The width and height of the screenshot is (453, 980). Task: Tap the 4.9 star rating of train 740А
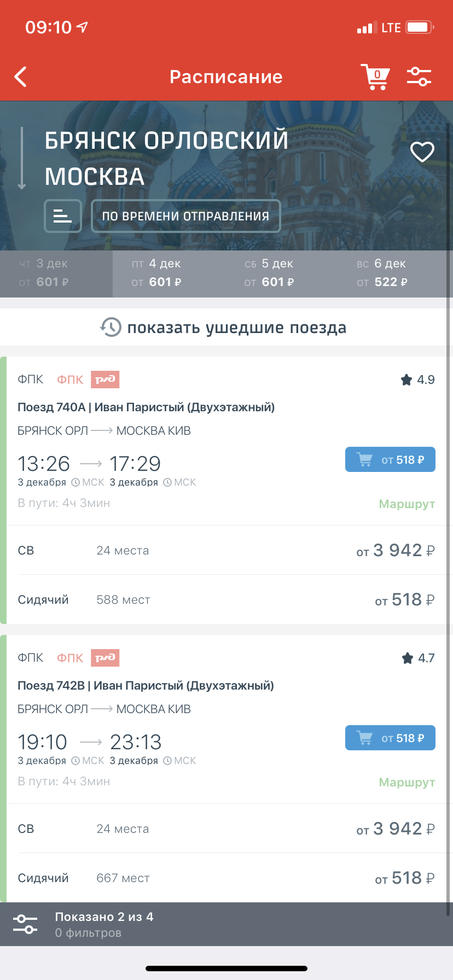click(418, 380)
